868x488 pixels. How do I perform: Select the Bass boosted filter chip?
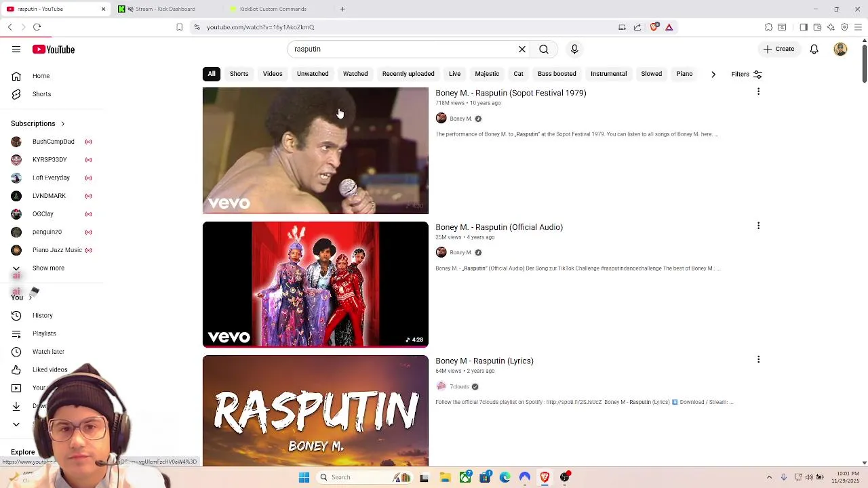coord(557,74)
